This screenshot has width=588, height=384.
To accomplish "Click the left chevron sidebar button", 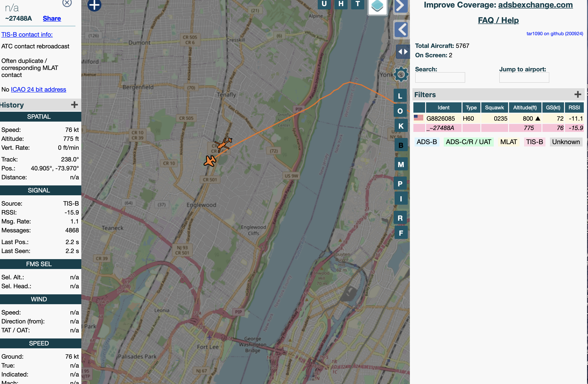I will (x=401, y=30).
